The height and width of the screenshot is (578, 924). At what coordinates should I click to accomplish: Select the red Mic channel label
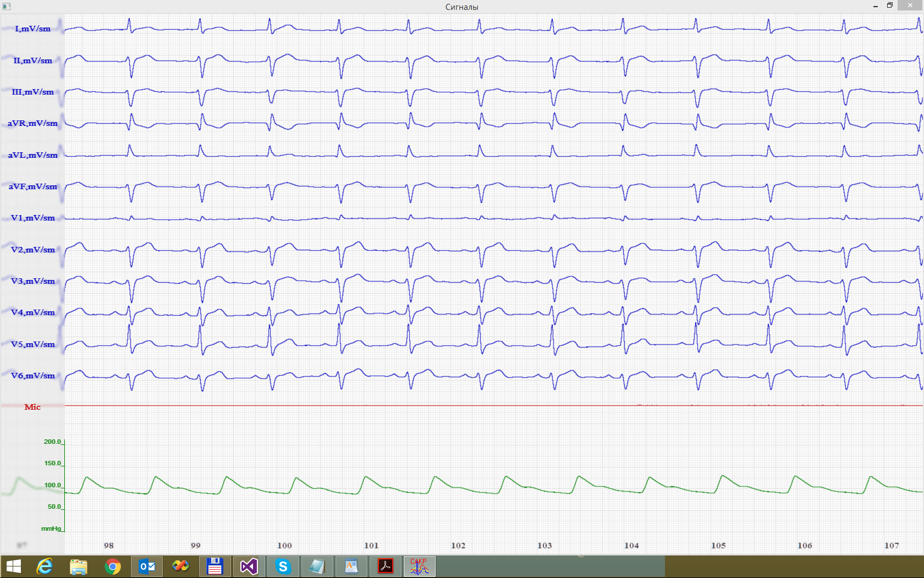tap(32, 407)
